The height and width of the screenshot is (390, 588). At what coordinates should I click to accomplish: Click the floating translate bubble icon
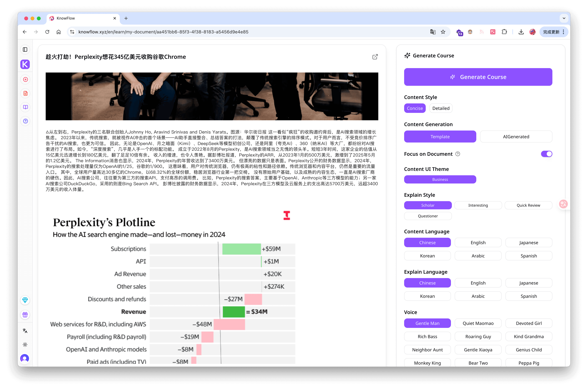point(563,204)
